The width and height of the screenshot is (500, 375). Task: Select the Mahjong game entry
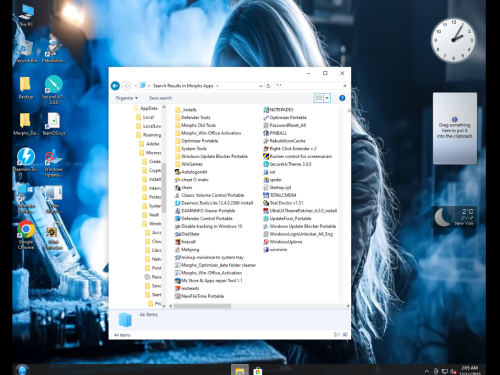coord(187,249)
